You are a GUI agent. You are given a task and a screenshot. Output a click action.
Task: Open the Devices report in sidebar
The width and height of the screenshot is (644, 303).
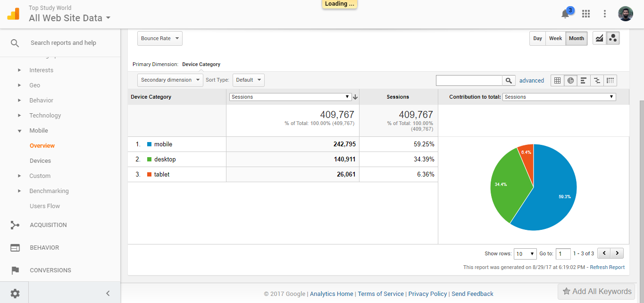[x=40, y=161]
